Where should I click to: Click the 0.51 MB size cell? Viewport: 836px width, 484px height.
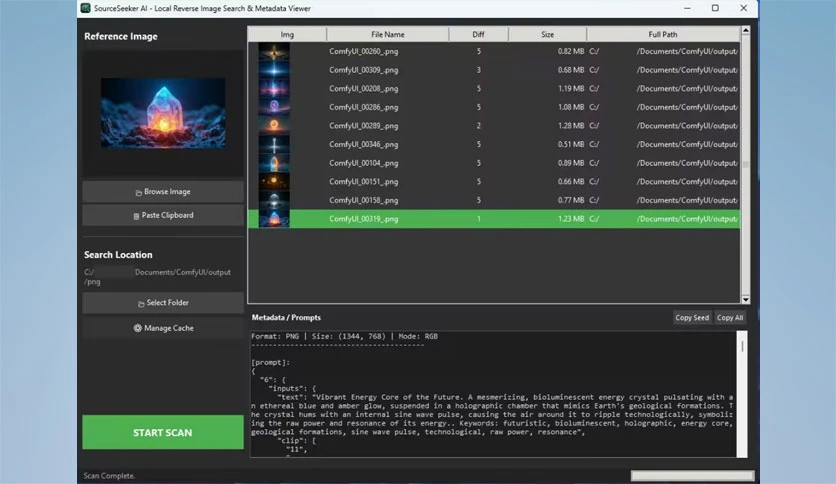571,145
